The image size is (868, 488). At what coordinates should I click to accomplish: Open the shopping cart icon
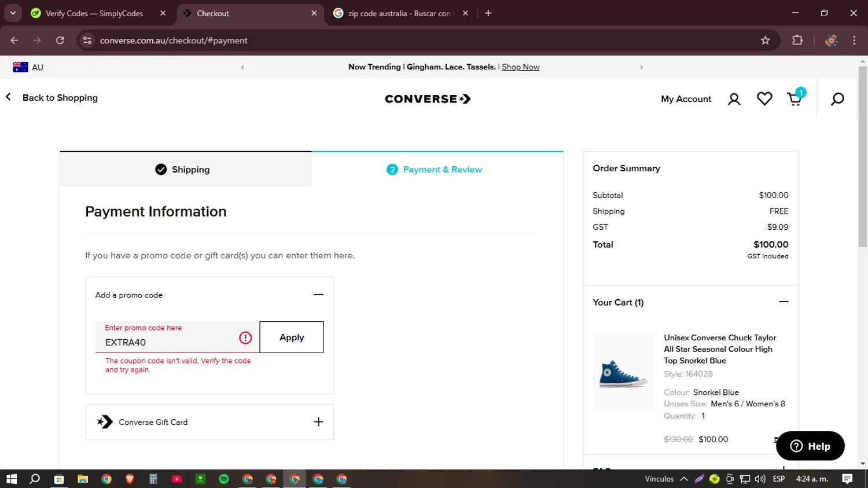click(795, 98)
